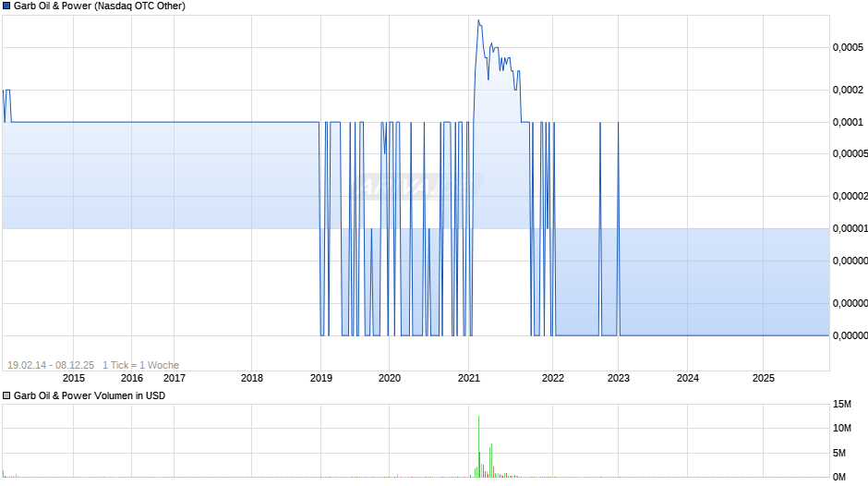Click the grey legend square beside Volumen in USD
This screenshot has height=486, width=868.
[6, 395]
